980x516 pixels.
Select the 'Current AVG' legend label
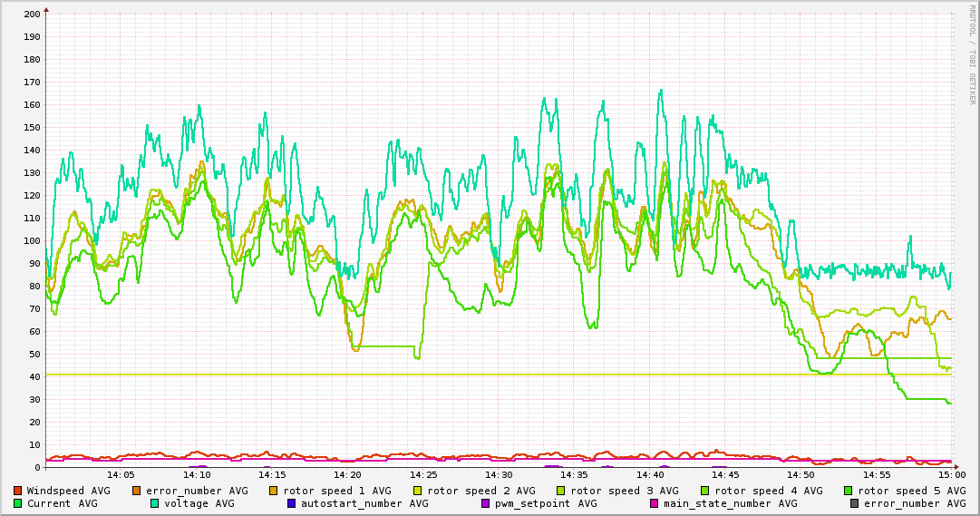(x=62, y=503)
